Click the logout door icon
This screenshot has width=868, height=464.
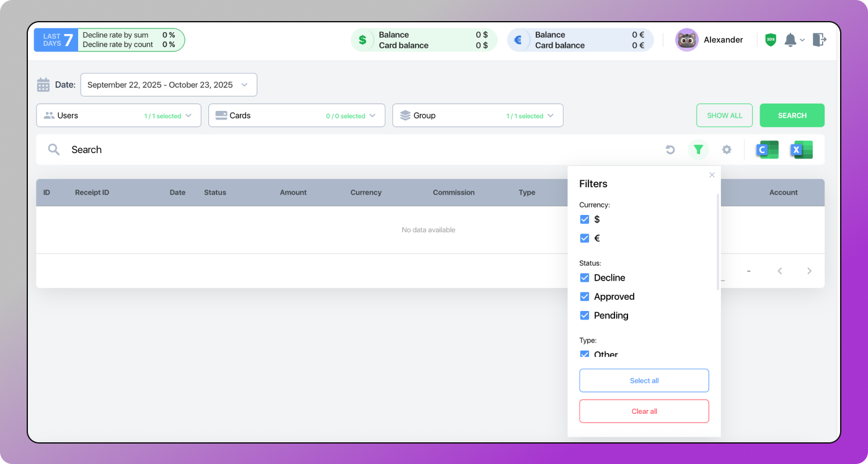tap(819, 40)
